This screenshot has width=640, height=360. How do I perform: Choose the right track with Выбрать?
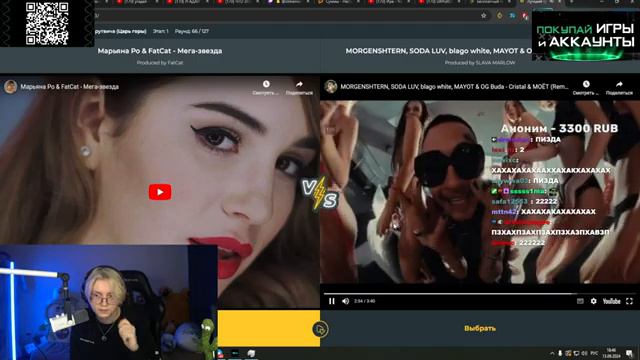coord(480,328)
